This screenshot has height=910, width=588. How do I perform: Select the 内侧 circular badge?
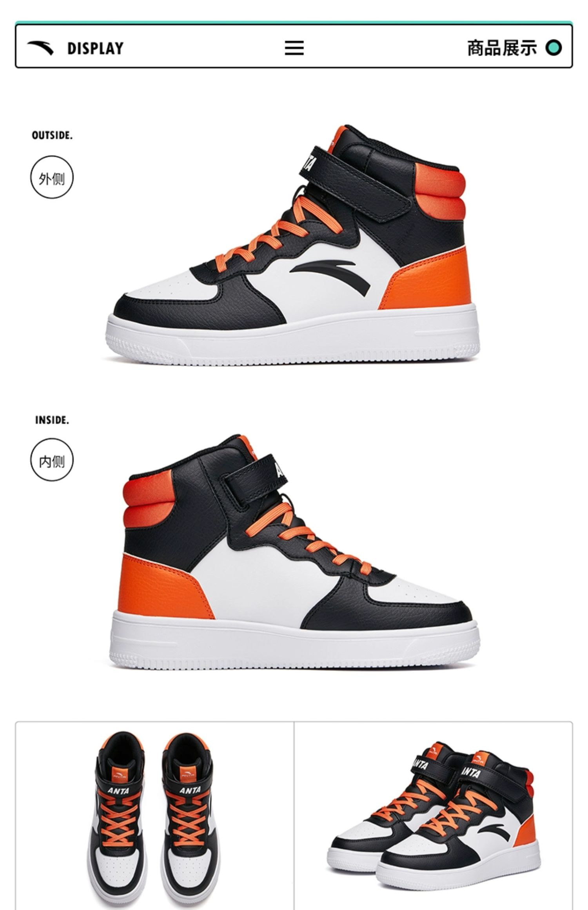coord(52,460)
